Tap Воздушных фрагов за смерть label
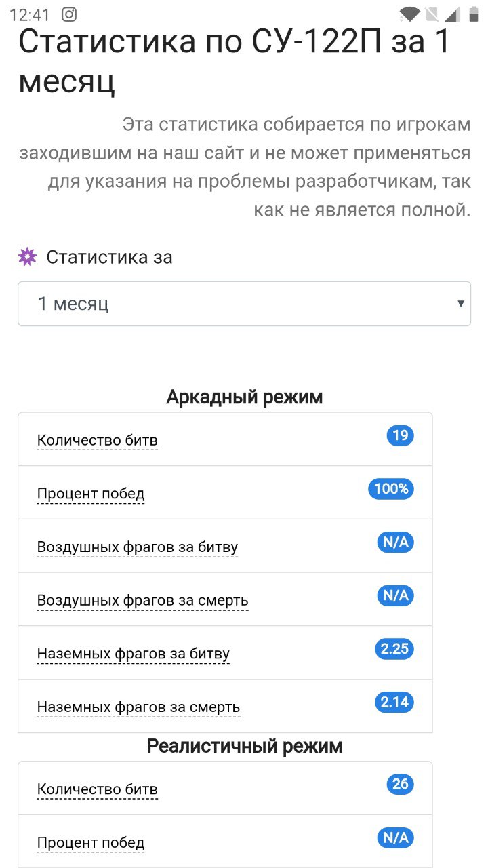This screenshot has width=488, height=868. tap(142, 601)
